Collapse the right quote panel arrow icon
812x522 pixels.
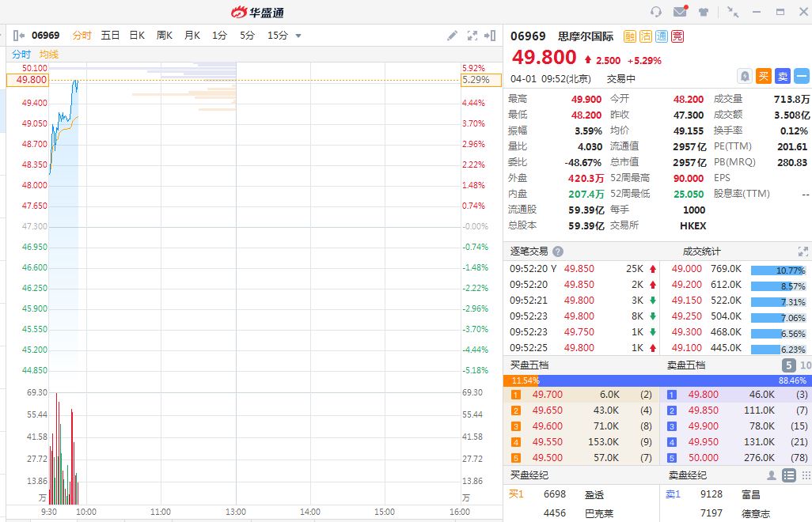pyautogui.click(x=491, y=36)
